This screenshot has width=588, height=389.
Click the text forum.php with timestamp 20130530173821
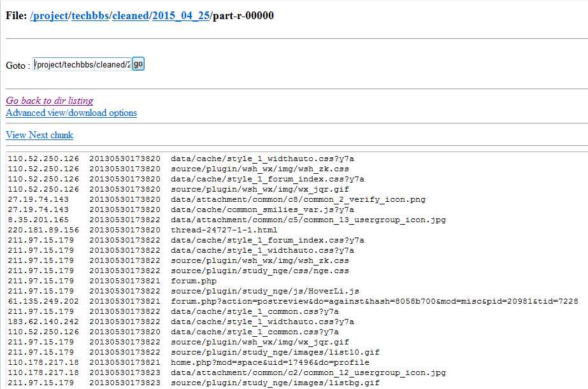(x=194, y=281)
